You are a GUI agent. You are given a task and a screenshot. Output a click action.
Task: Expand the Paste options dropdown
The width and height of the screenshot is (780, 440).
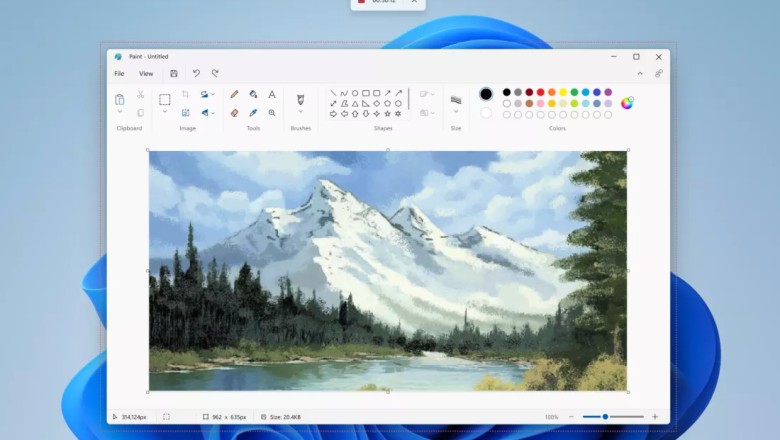119,112
